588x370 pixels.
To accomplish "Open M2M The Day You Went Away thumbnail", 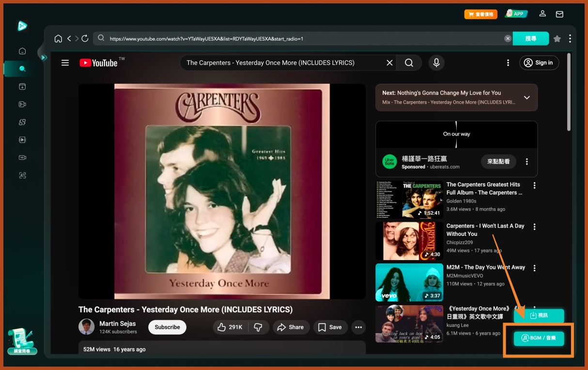I will pos(409,282).
